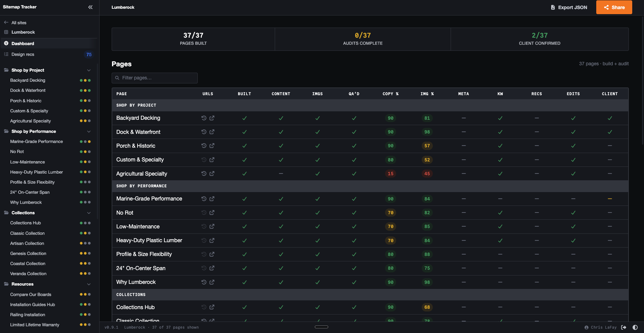This screenshot has width=644, height=333.
Task: Click the orange Share button
Action: click(614, 7)
